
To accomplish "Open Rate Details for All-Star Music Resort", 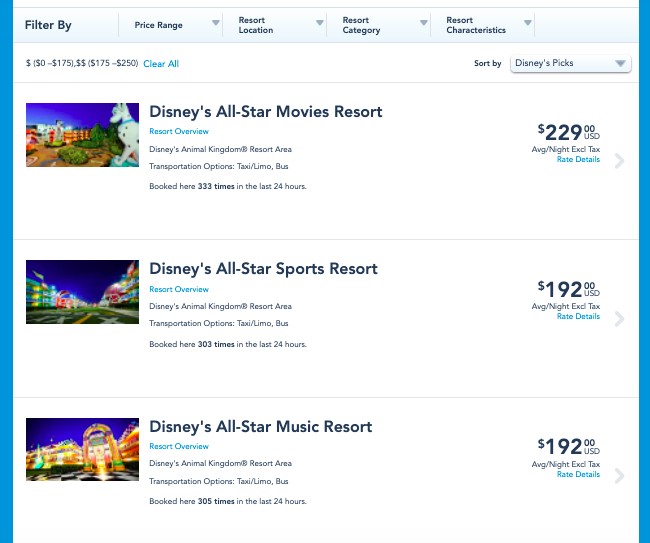I will 578,474.
